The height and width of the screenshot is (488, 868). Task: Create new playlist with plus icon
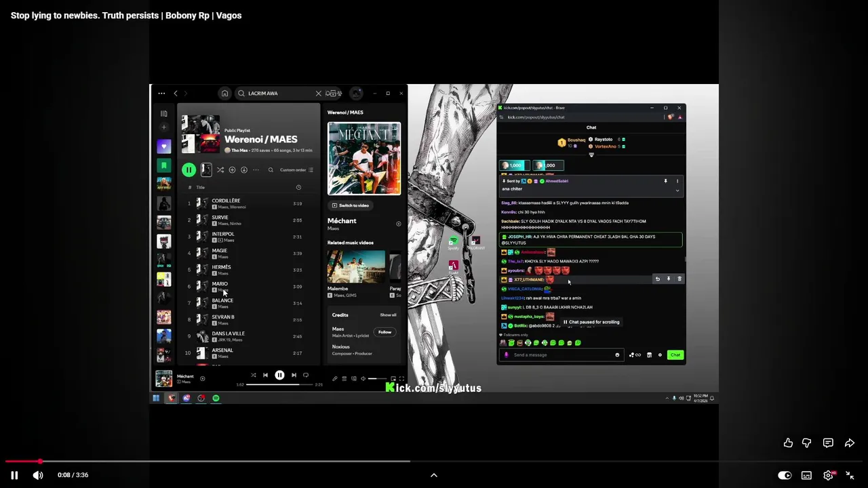pos(163,127)
